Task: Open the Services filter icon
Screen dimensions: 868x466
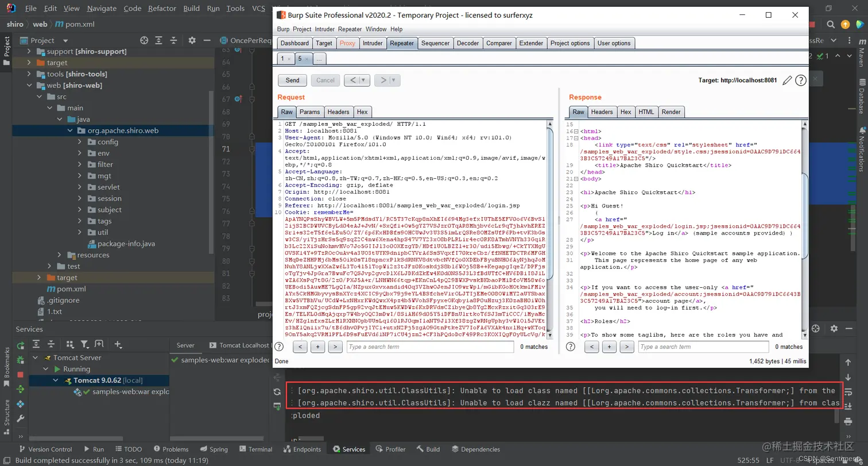Action: click(84, 344)
